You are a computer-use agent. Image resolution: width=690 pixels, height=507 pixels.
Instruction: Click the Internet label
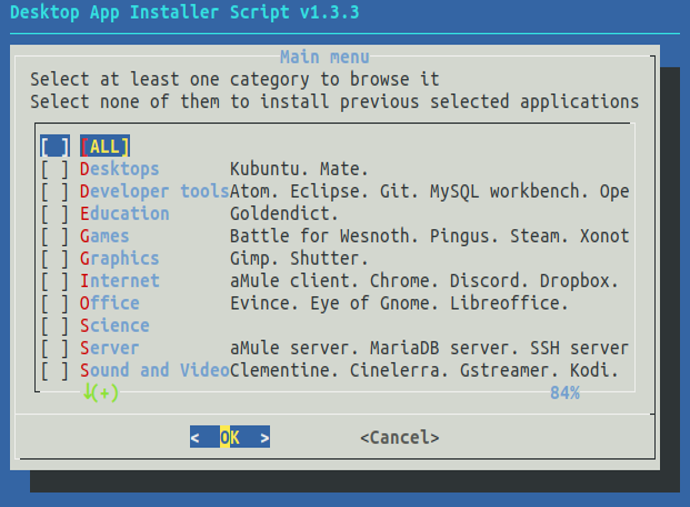(120, 281)
